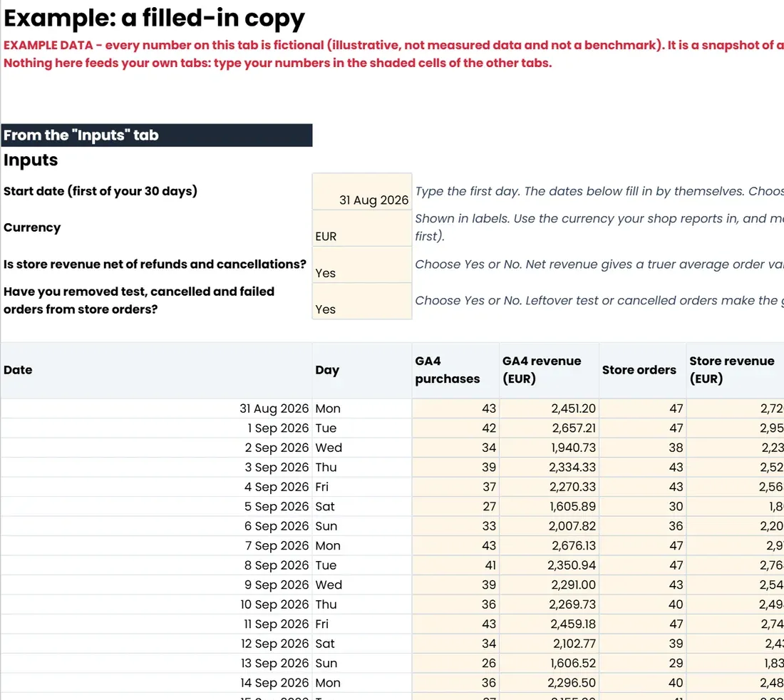Click the 'Date' column header

click(x=157, y=370)
